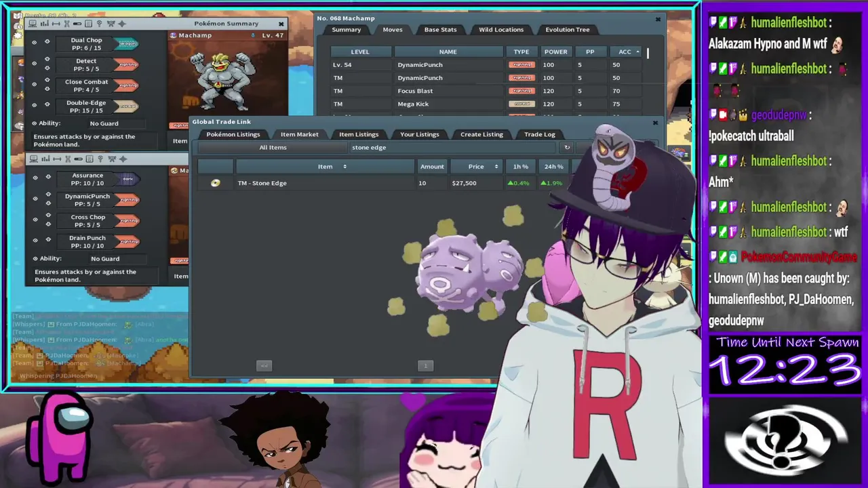Click monitor icon in upper Pokémon Summary toolbar
868x488 pixels.
tap(33, 24)
